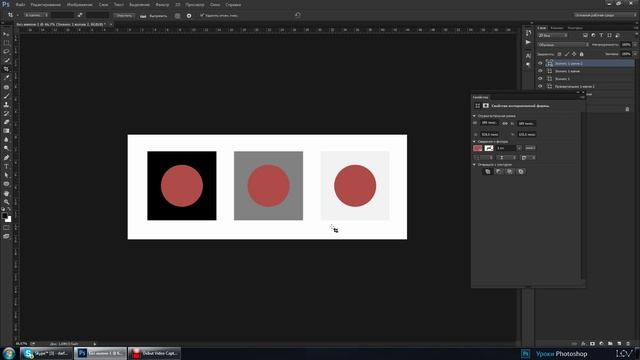Screen dimensions: 640x360
Task: Select the Hand tool
Action: click(6, 193)
